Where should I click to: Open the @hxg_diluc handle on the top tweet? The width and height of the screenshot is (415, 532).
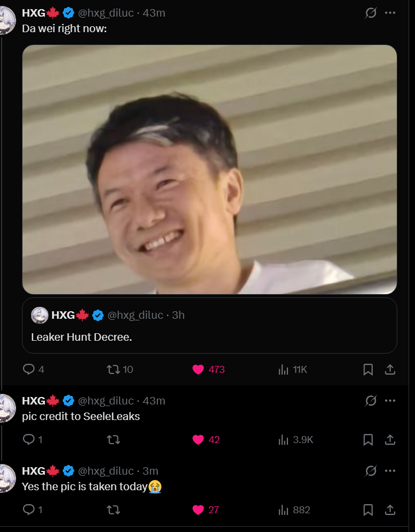click(106, 13)
